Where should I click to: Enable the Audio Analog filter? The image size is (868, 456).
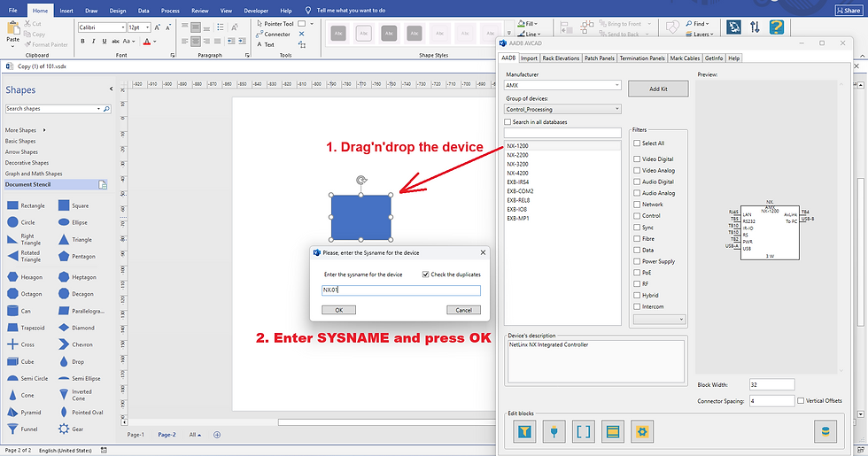click(x=637, y=193)
